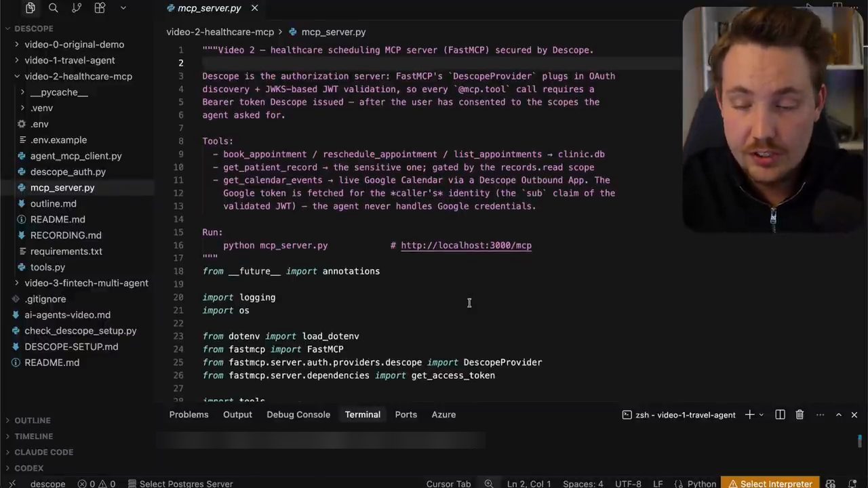Image resolution: width=868 pixels, height=488 pixels.
Task: Switch to the Debug Console tab
Action: pos(298,415)
